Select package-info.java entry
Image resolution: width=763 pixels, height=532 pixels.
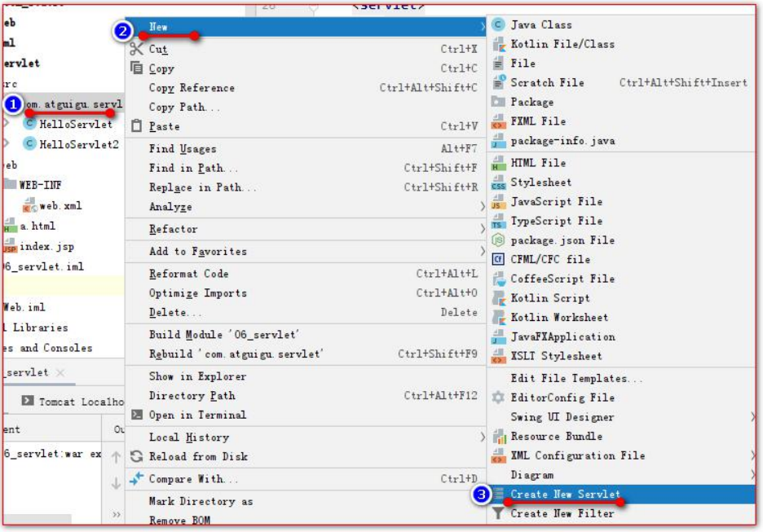[621, 141]
